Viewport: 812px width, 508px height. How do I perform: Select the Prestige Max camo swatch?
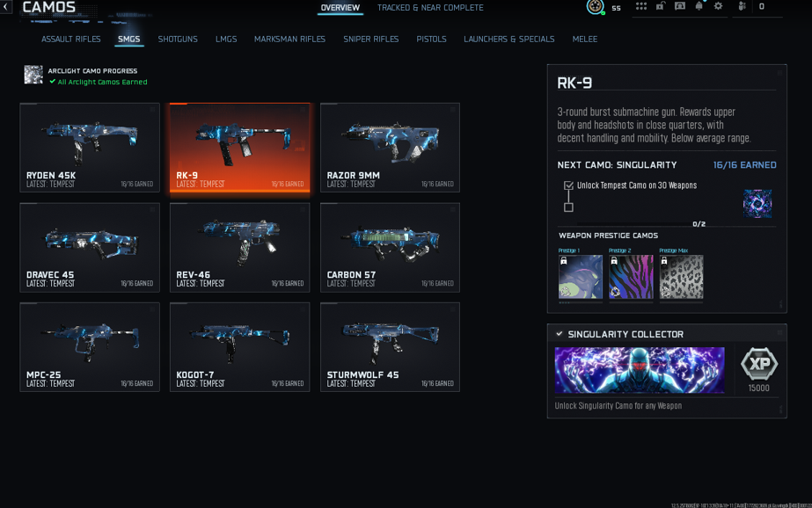click(681, 277)
